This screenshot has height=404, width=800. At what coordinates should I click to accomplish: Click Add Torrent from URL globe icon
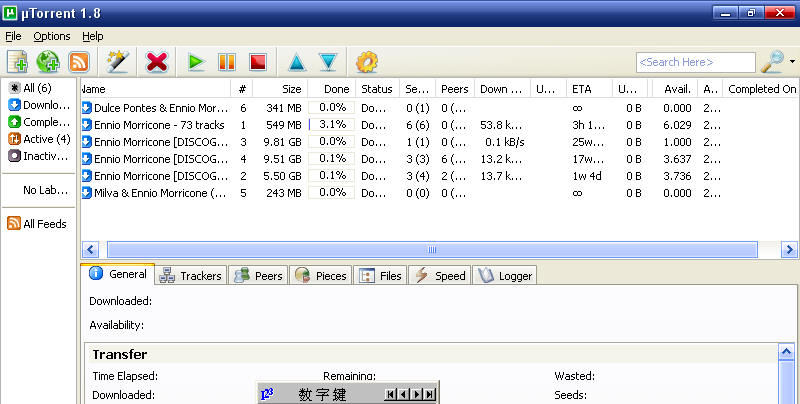(47, 62)
